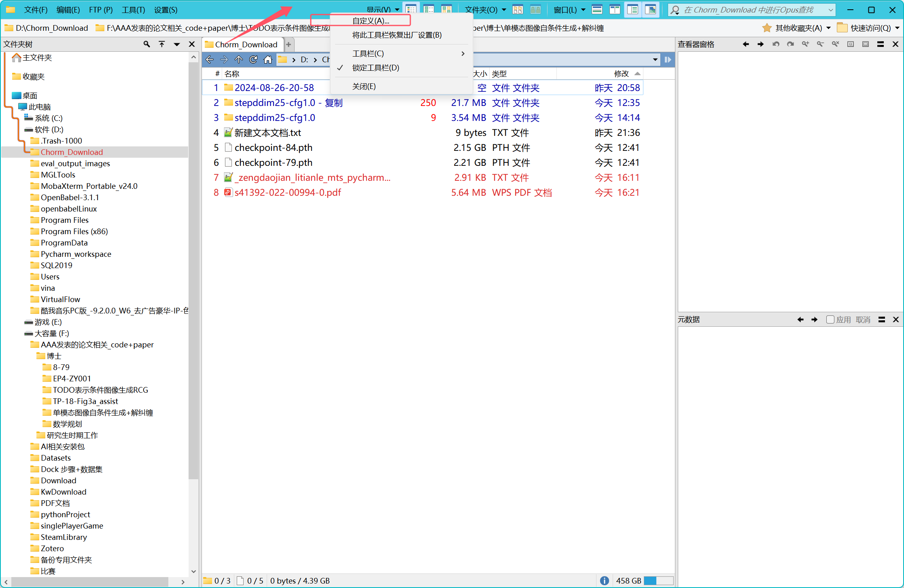Click the home icon in path bar
The image size is (904, 588).
point(268,59)
